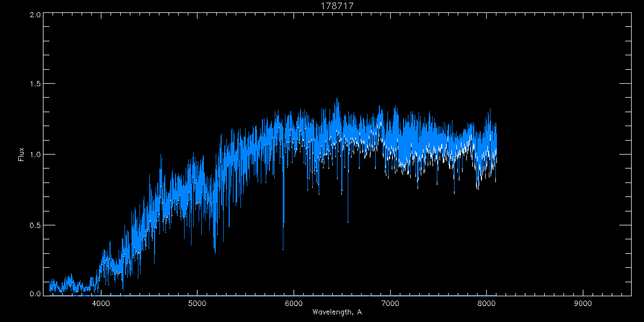This screenshot has width=644, height=322.
Task: Click the absorption dip near 5200
Action: click(x=215, y=251)
